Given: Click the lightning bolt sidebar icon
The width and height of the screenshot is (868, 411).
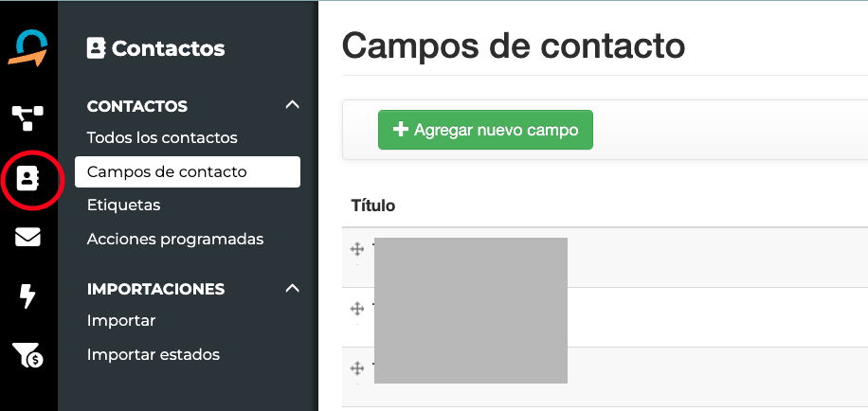Looking at the screenshot, I should 27,296.
